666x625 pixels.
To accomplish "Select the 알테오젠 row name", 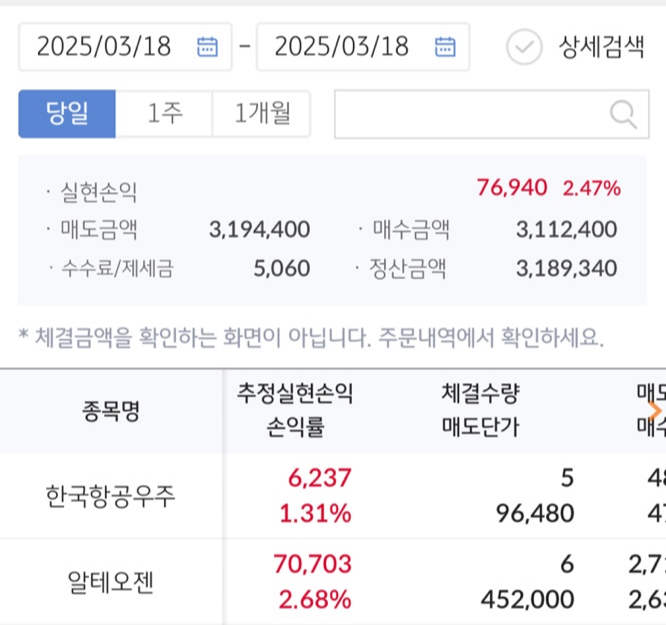I will 110,582.
